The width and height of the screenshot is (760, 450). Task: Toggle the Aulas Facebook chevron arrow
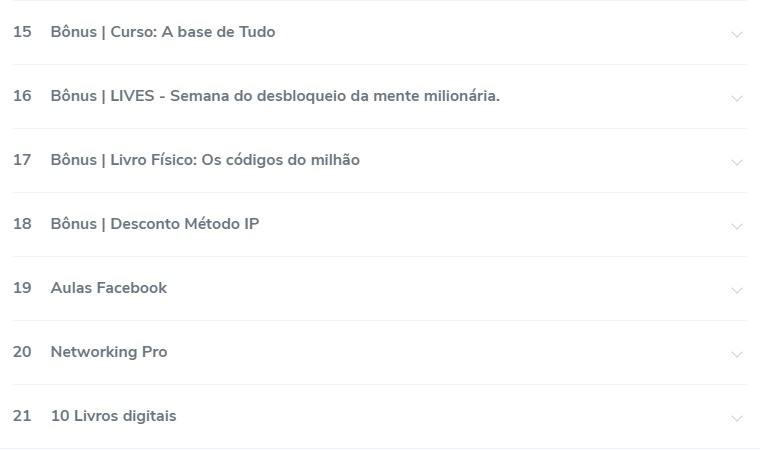tap(737, 290)
